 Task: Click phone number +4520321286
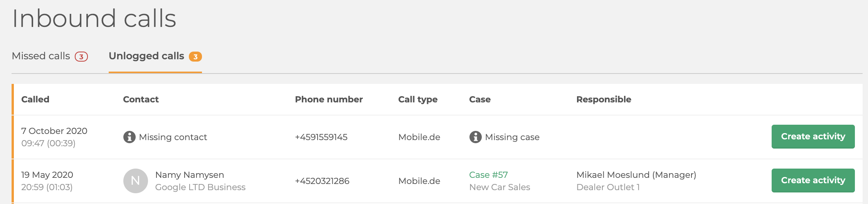[322, 181]
